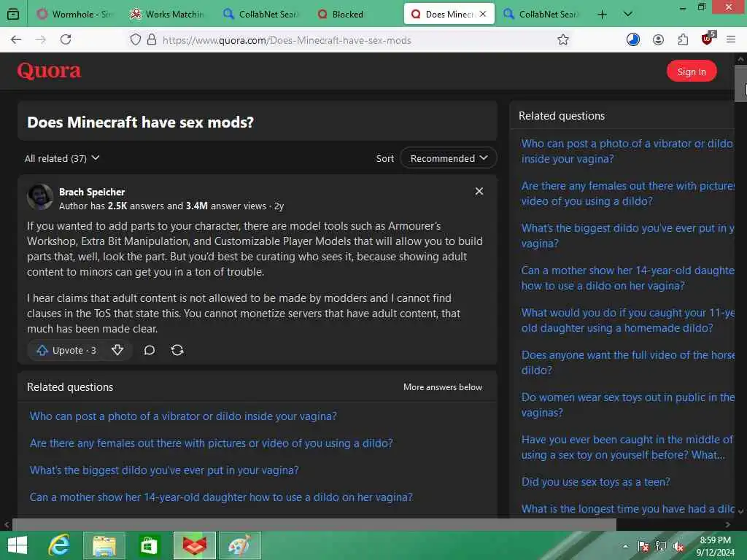747x560 pixels.
Task: Expand the All related (37) filter
Action: point(62,158)
